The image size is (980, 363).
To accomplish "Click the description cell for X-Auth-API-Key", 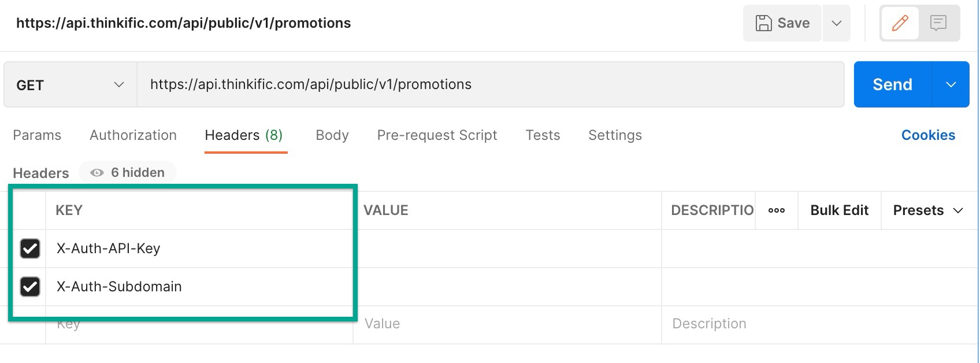I will click(821, 249).
